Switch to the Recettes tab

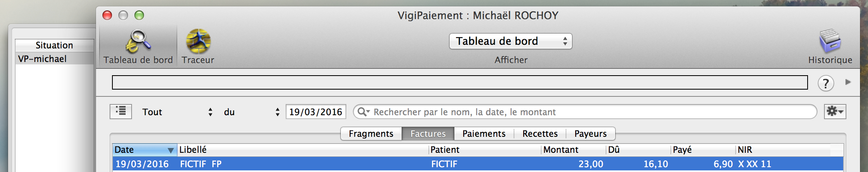[540, 134]
